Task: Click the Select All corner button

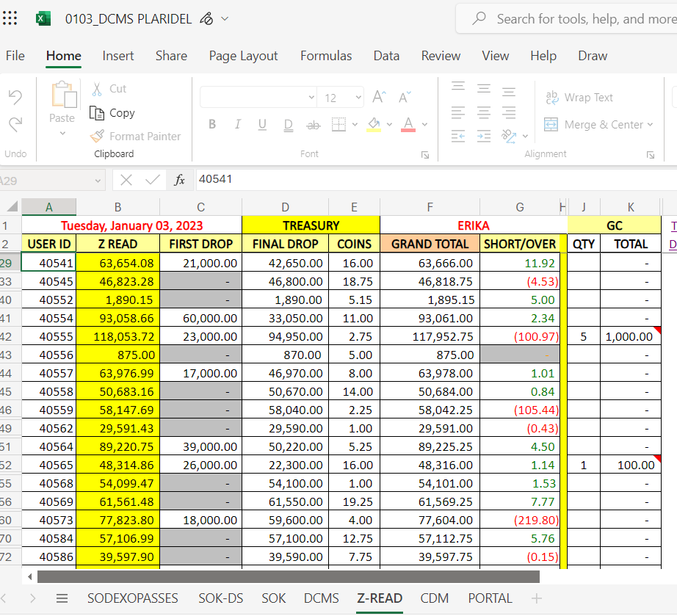Action: [x=12, y=206]
